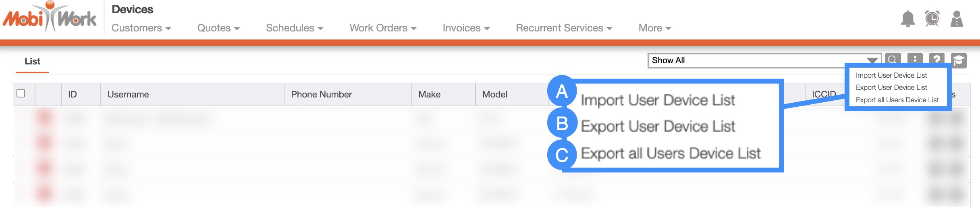Click the graduation cap tutorial icon

click(x=959, y=60)
